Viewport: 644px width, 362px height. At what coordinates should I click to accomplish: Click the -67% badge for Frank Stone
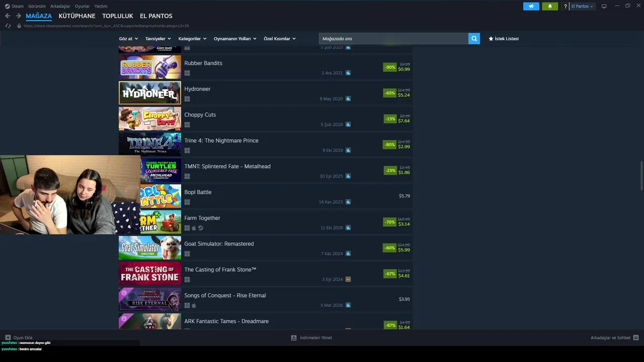pyautogui.click(x=390, y=274)
